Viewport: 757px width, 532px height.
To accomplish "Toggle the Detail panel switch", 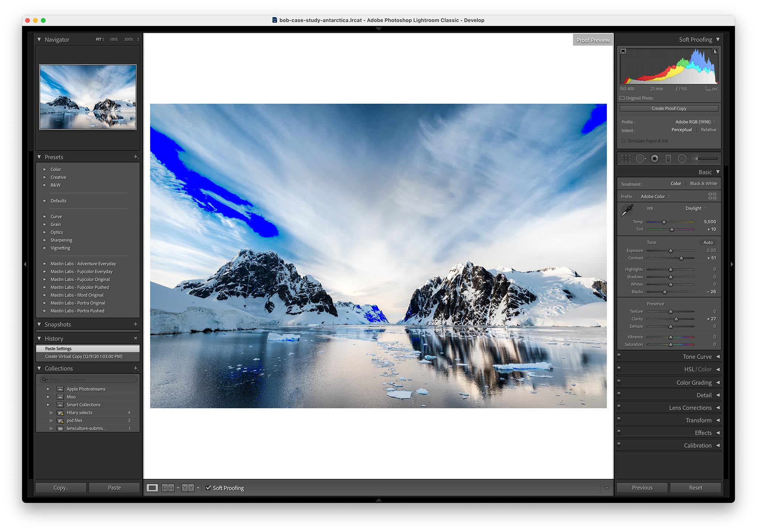I will pos(619,394).
